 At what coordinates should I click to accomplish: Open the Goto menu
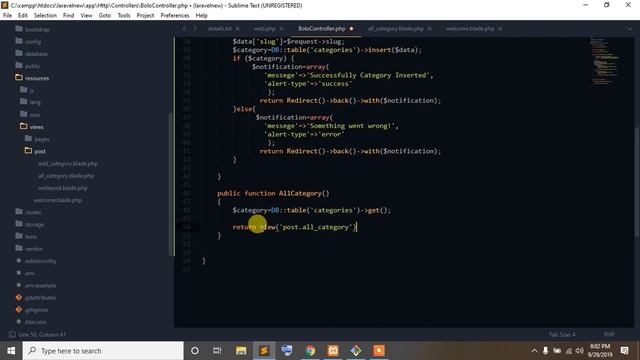[x=105, y=16]
